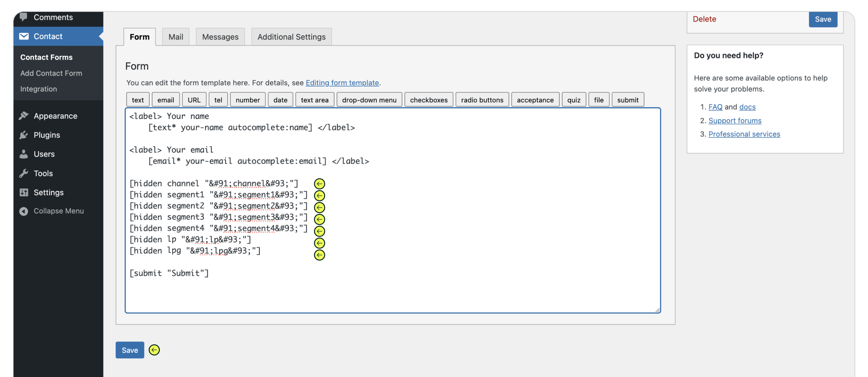
Task: Insert a drop-down menu tag
Action: (x=369, y=100)
